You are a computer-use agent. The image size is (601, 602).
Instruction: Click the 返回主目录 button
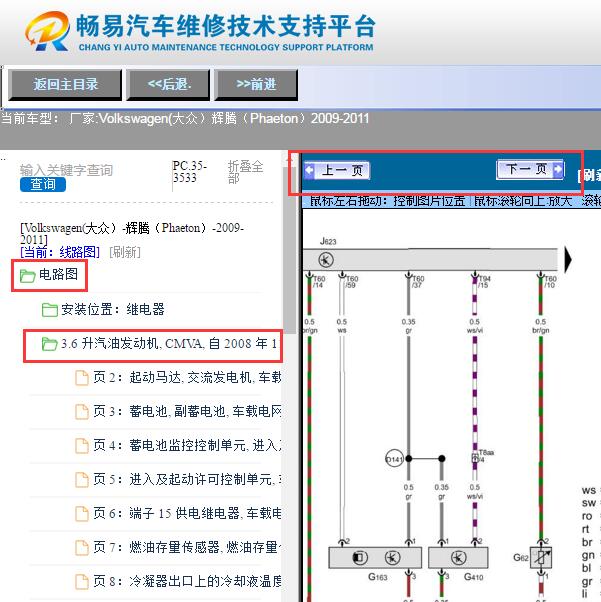tap(65, 84)
